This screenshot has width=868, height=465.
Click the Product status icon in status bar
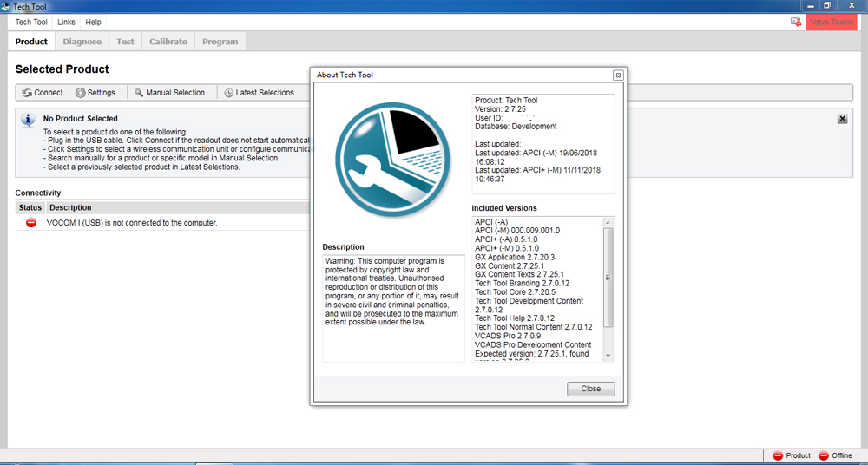click(778, 455)
